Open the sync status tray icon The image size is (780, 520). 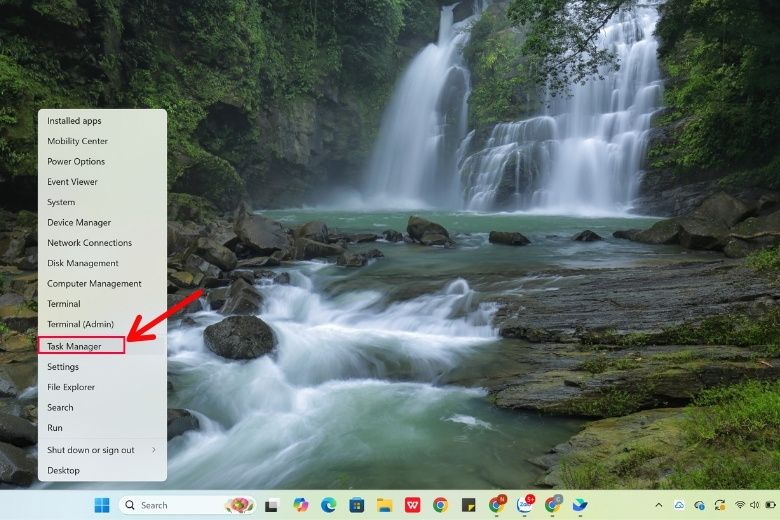[720, 505]
